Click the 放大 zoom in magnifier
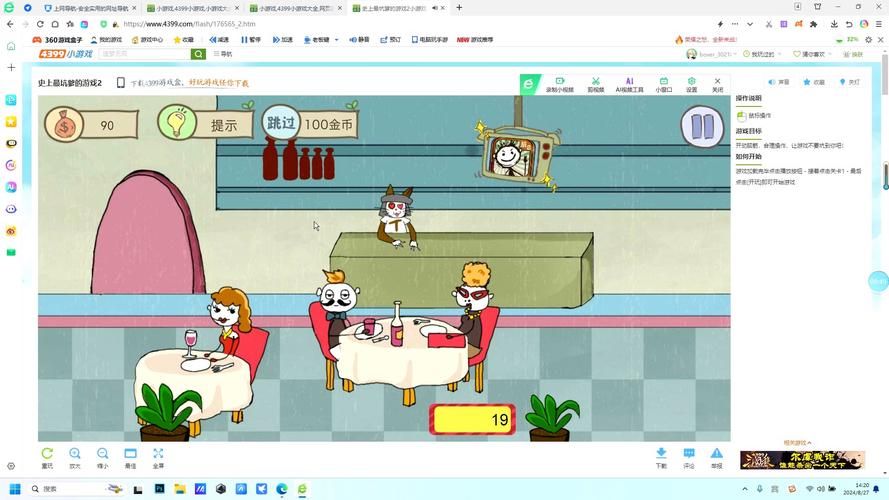 pos(75,457)
